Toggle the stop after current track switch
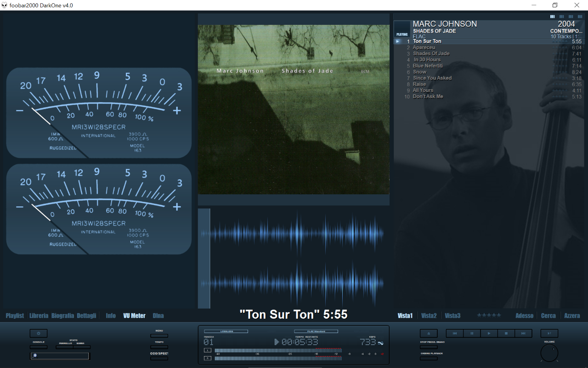The width and height of the screenshot is (588, 368). point(429,347)
